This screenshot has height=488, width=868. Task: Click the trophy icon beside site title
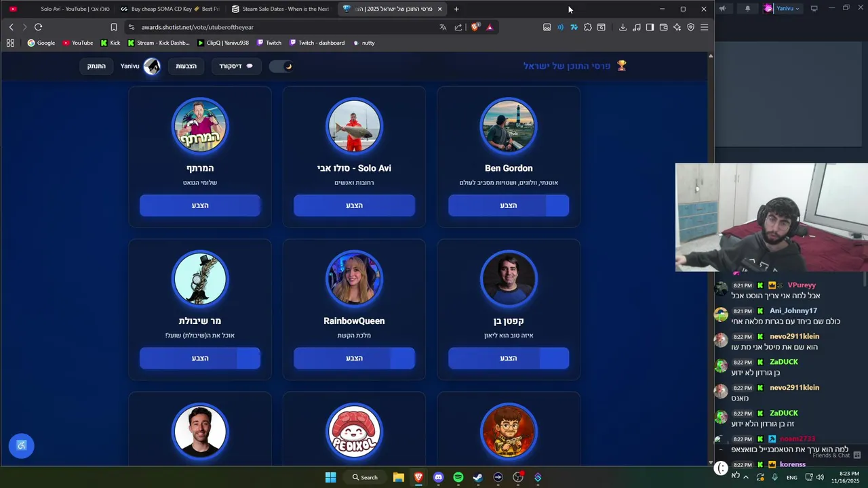click(x=621, y=66)
